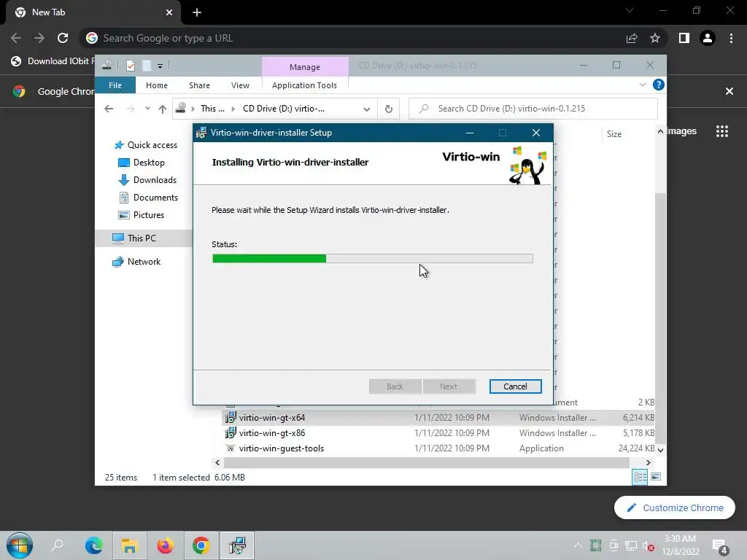This screenshot has width=747, height=560.
Task: Expand the address path dropdown
Action: (x=366, y=109)
